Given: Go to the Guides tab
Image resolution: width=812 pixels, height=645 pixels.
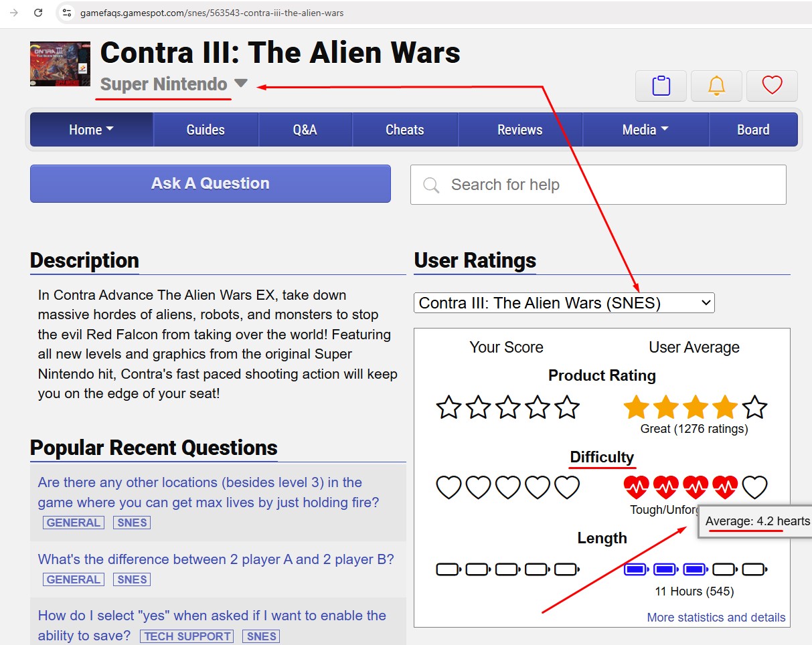Looking at the screenshot, I should [x=206, y=130].
